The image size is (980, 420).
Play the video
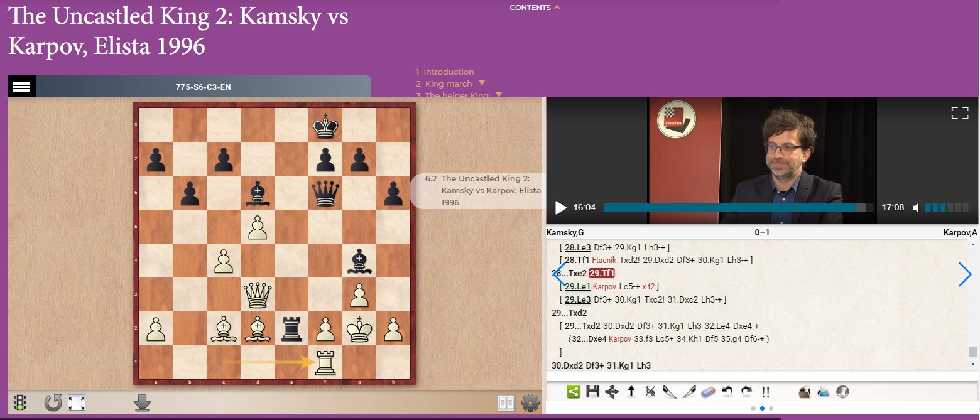pyautogui.click(x=561, y=208)
